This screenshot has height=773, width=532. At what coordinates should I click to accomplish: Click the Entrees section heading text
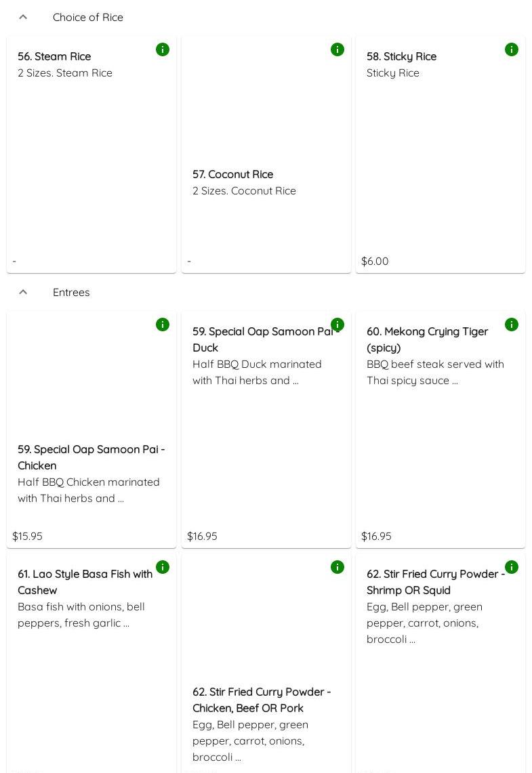coord(71,292)
